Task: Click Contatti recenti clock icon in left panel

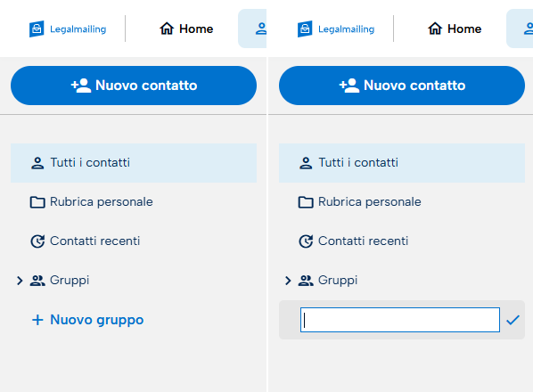Action: click(37, 241)
